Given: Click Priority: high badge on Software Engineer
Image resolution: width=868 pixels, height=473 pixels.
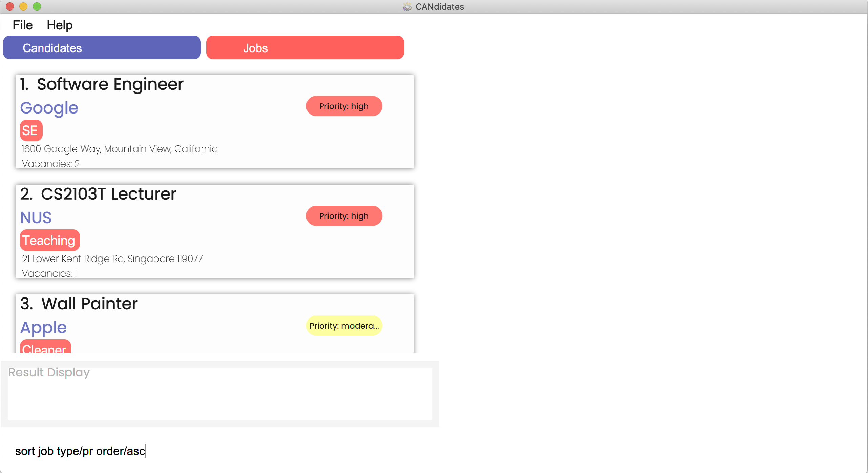Looking at the screenshot, I should point(344,106).
